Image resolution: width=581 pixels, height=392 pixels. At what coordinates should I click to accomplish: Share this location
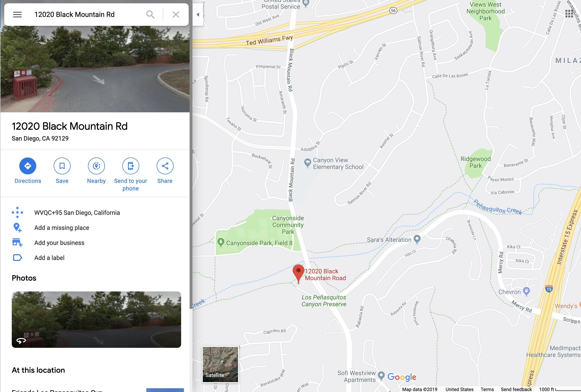click(x=165, y=171)
